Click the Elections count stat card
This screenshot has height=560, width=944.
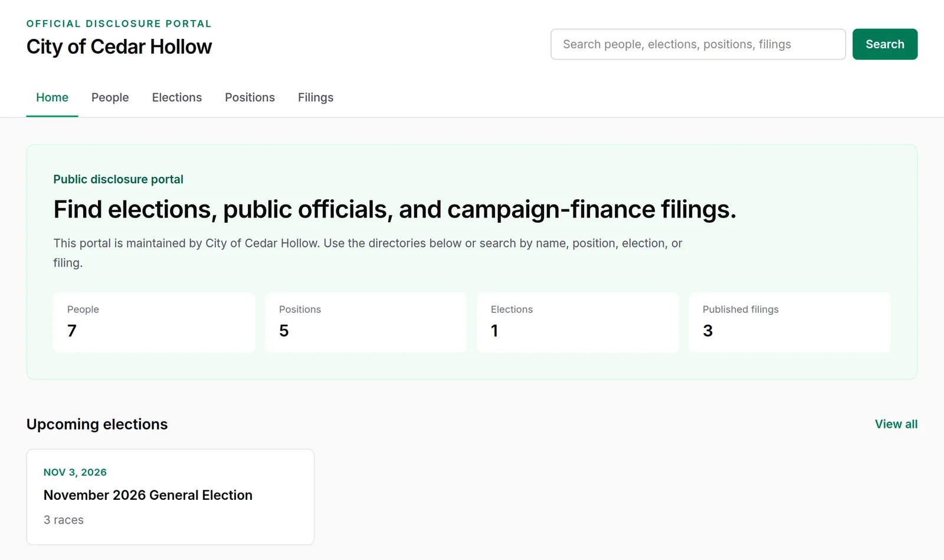[578, 322]
